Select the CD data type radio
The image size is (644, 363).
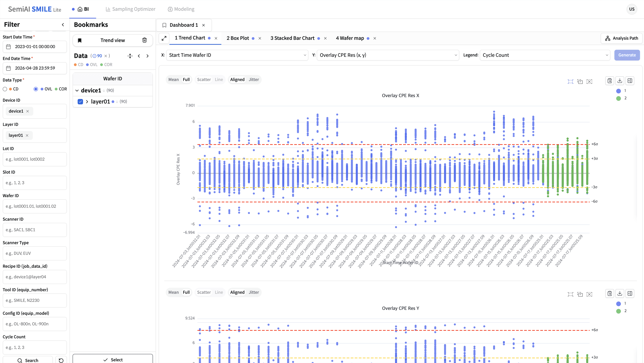click(5, 89)
